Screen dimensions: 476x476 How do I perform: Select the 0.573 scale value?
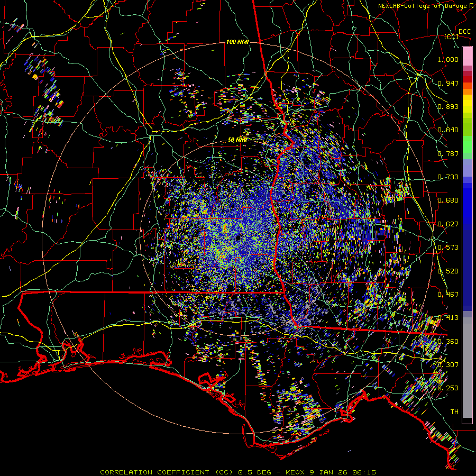(x=448, y=248)
